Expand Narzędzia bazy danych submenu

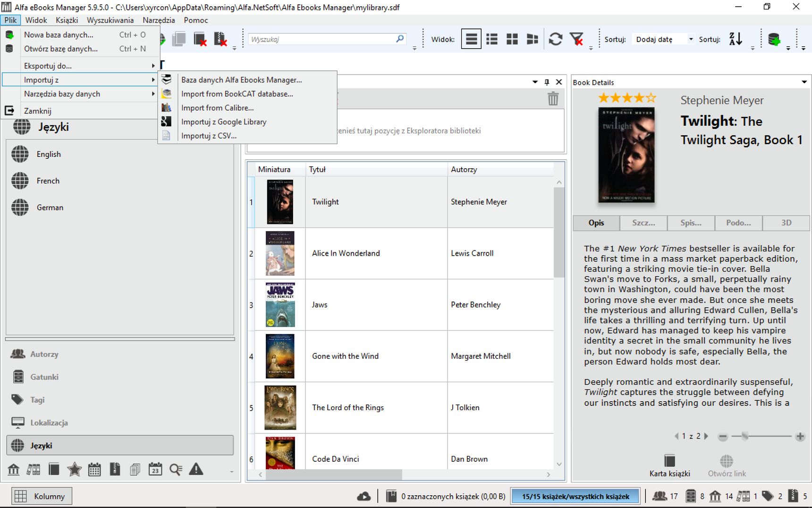coord(79,94)
